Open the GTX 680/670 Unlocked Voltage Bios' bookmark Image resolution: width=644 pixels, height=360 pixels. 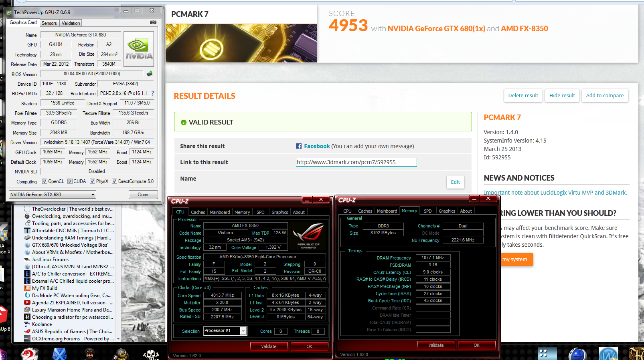tap(70, 245)
